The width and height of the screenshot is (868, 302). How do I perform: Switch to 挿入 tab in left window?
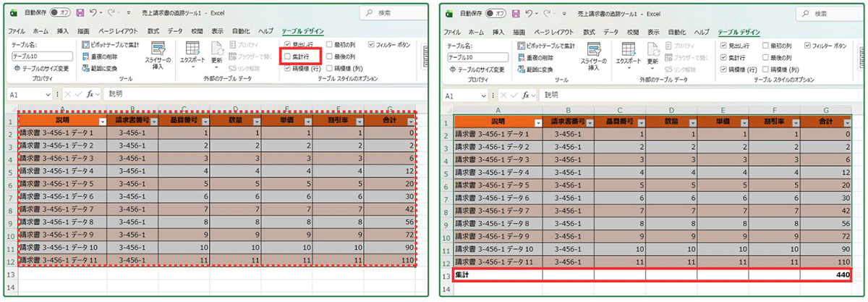coord(63,31)
